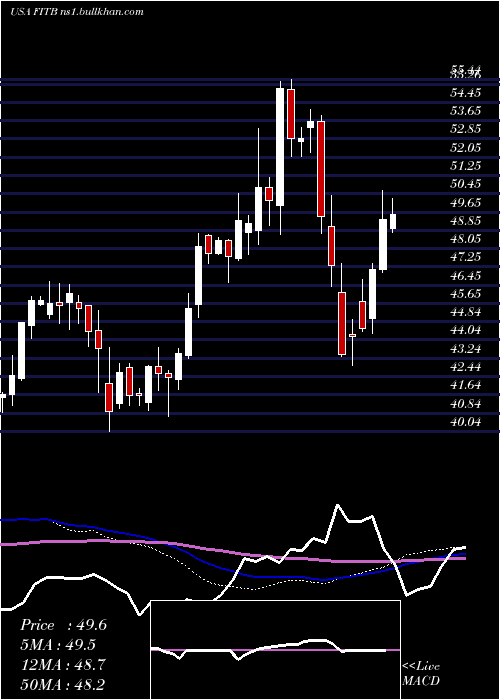The height and width of the screenshot is (700, 500).
Task: Click the "12MA : 48.7" legend entry
Action: (x=63, y=665)
